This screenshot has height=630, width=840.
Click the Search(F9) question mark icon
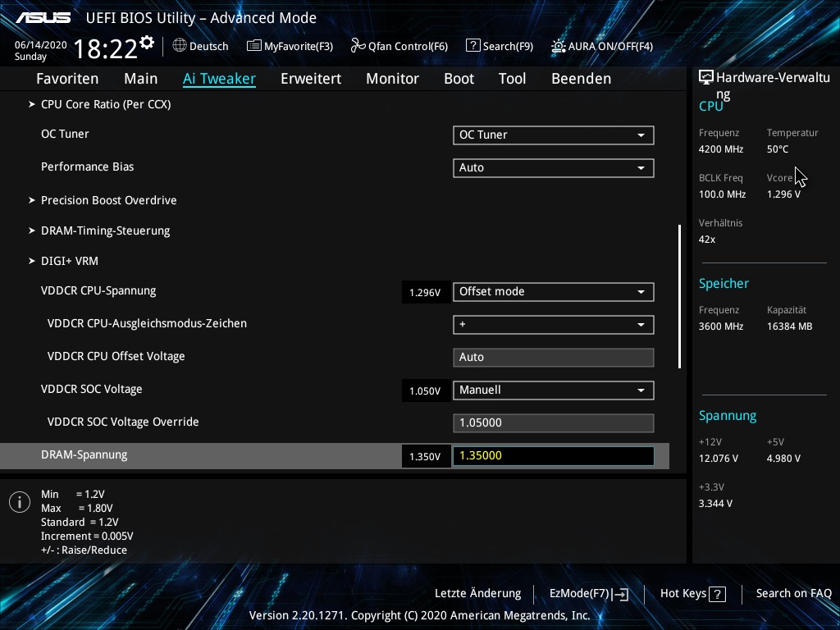click(472, 46)
